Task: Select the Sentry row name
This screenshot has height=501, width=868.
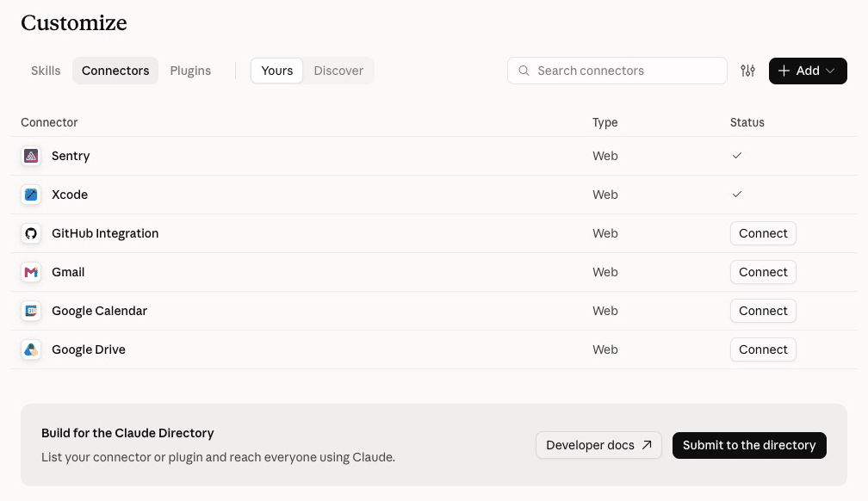Action: click(x=71, y=156)
